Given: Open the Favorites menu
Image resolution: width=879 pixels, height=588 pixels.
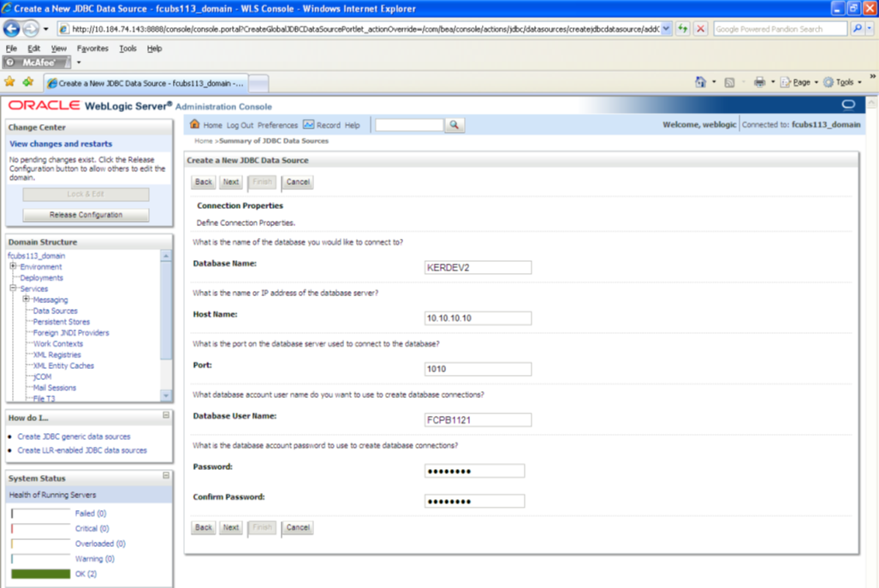Looking at the screenshot, I should point(92,48).
